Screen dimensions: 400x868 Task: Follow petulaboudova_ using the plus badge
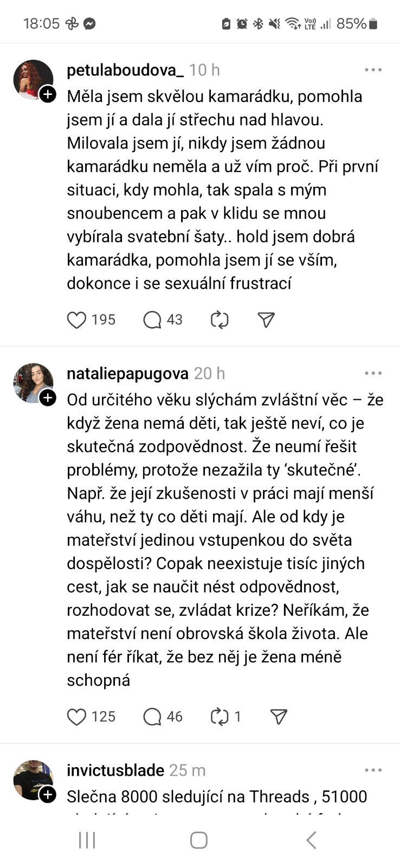pyautogui.click(x=48, y=94)
